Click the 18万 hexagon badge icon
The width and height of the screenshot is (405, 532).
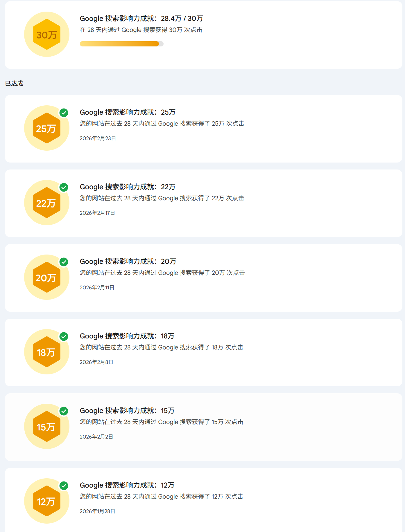[47, 352]
